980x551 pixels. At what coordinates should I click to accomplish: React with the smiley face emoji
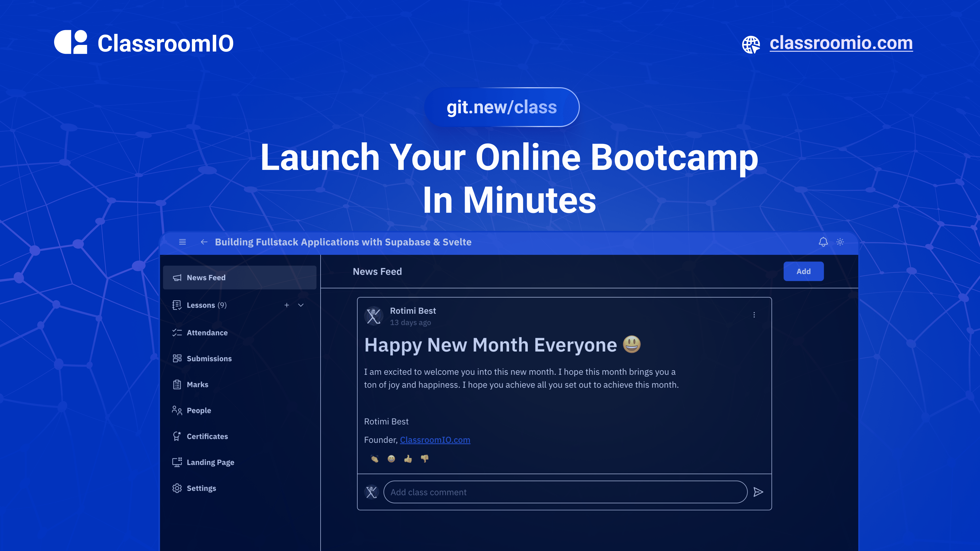point(391,459)
